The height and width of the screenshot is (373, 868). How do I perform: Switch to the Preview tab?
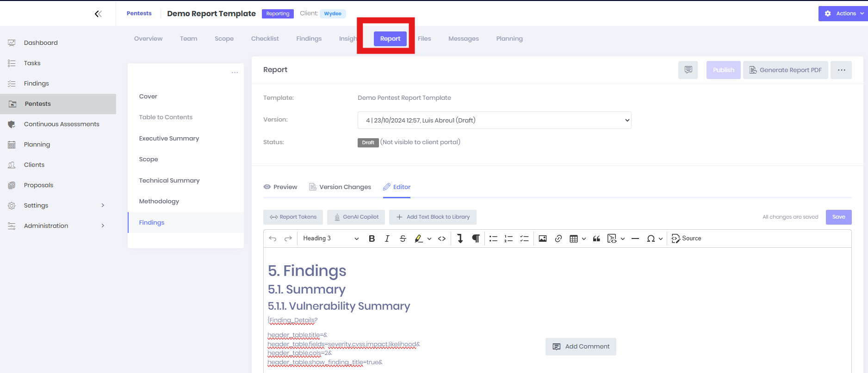point(280,187)
